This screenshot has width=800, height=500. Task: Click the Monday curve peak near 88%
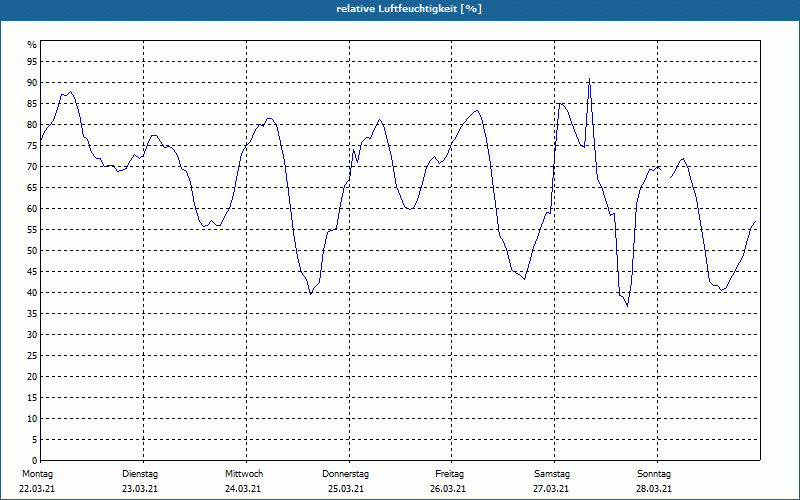tap(70, 92)
